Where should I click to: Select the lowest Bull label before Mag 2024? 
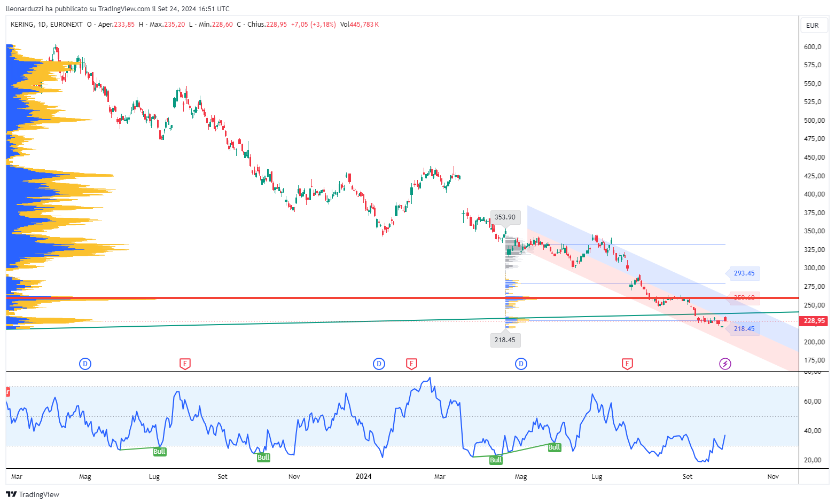[x=496, y=460]
